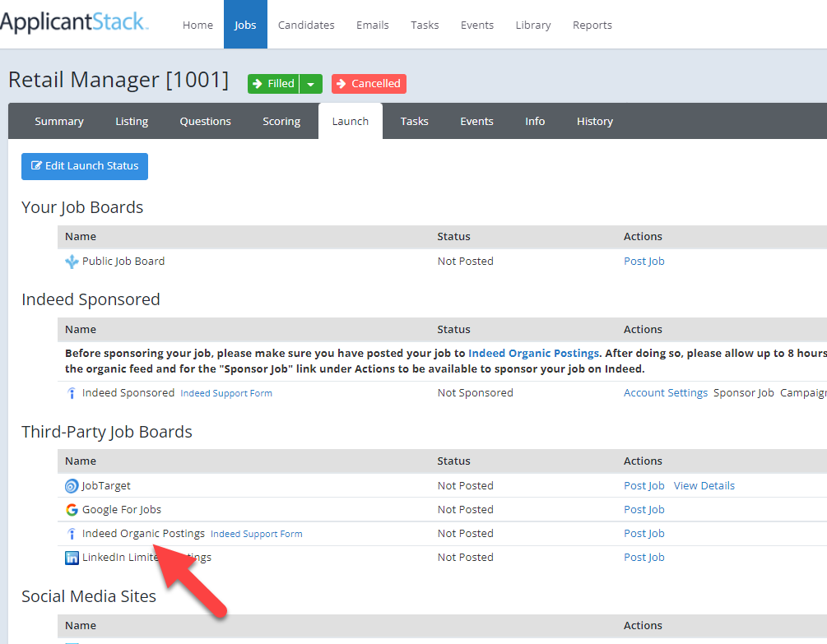This screenshot has height=644, width=827.
Task: Switch to the History tab
Action: [x=594, y=122]
